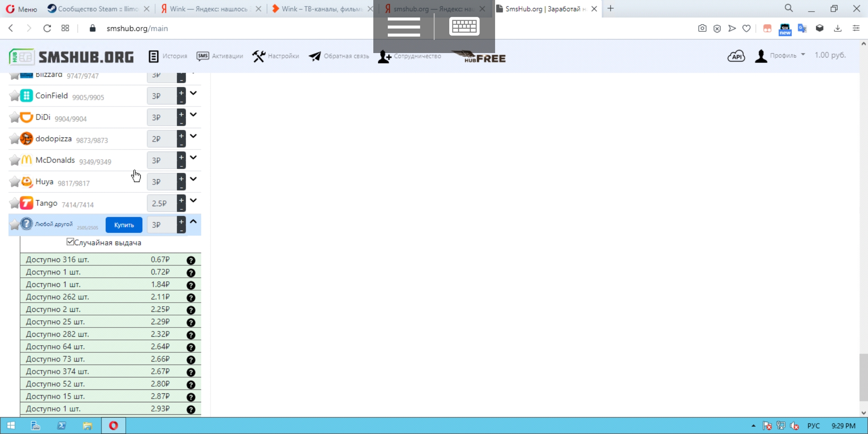Viewport: 868px width, 434px height.
Task: Click the help icon for the 0.67₽ offer
Action: click(191, 260)
